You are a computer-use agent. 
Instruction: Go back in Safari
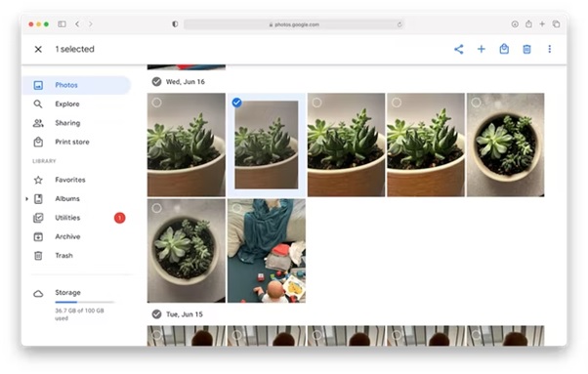click(77, 24)
